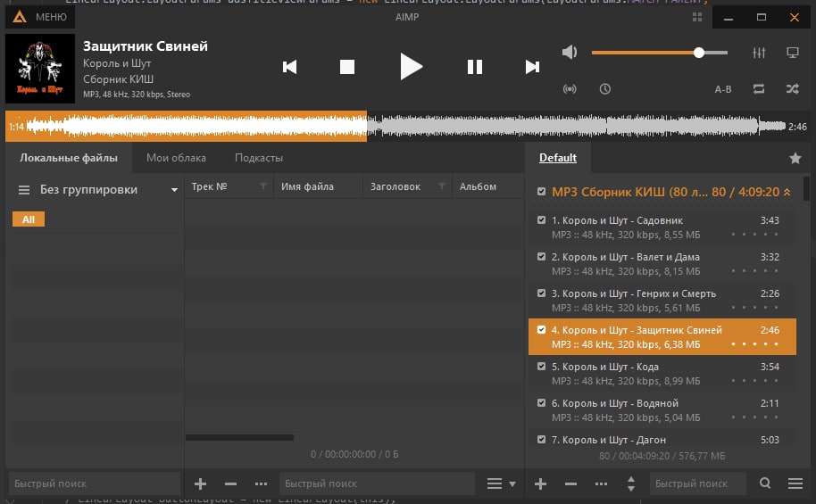Open the МЕНЮ main menu

tap(40, 17)
